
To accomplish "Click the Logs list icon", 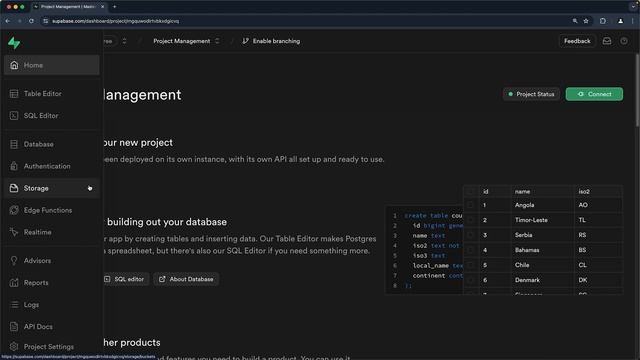I will click(x=14, y=304).
